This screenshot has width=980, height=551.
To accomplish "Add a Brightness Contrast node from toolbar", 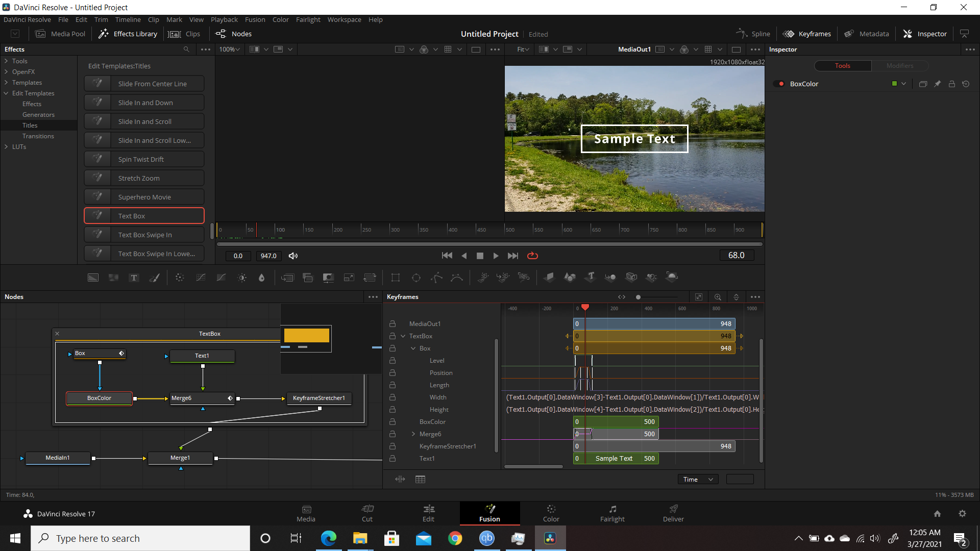I will (242, 278).
